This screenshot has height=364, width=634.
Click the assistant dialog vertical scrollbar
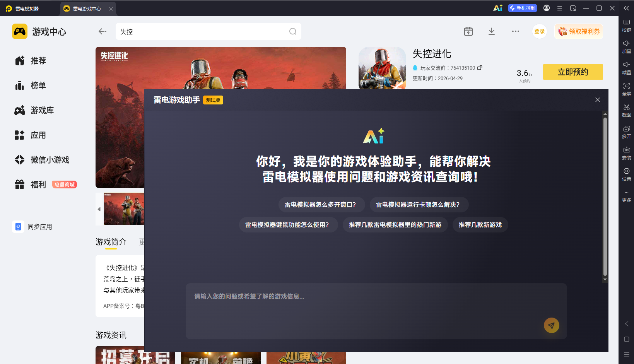tap(605, 197)
